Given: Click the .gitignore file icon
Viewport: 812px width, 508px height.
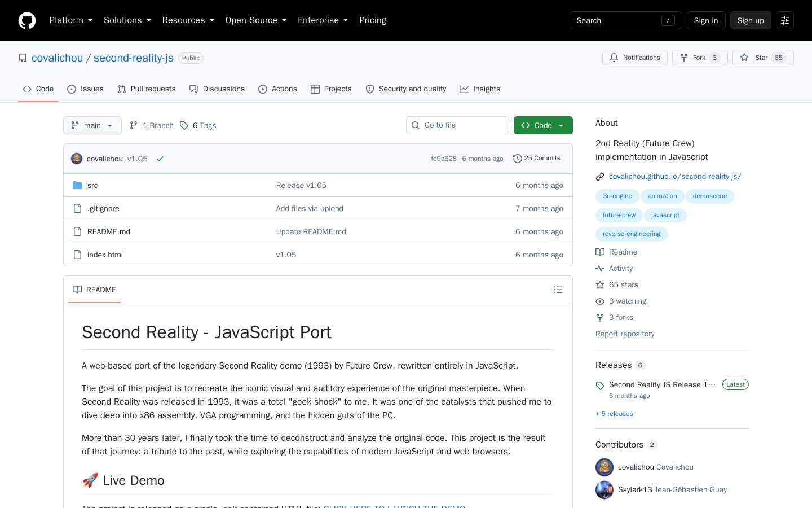Looking at the screenshot, I should (x=77, y=208).
